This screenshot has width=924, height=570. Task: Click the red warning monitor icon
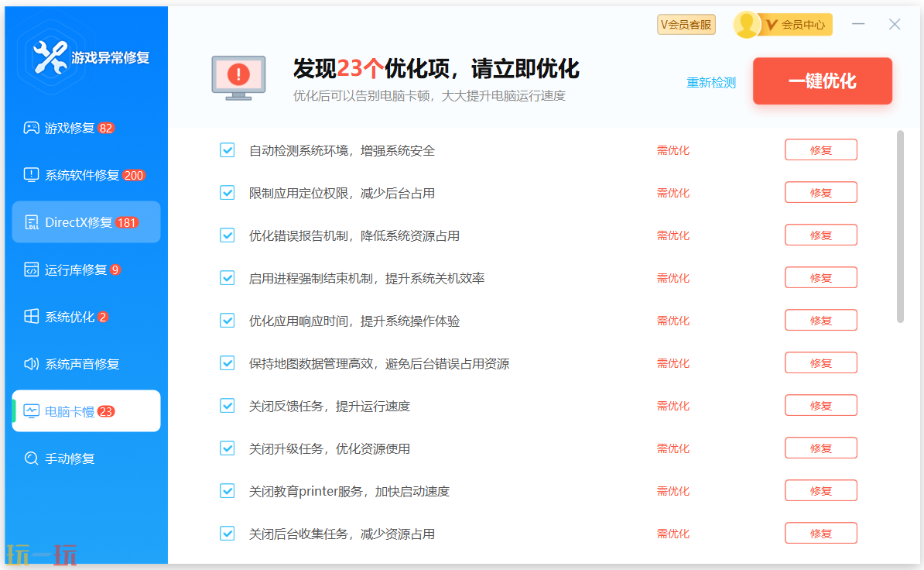(x=238, y=75)
